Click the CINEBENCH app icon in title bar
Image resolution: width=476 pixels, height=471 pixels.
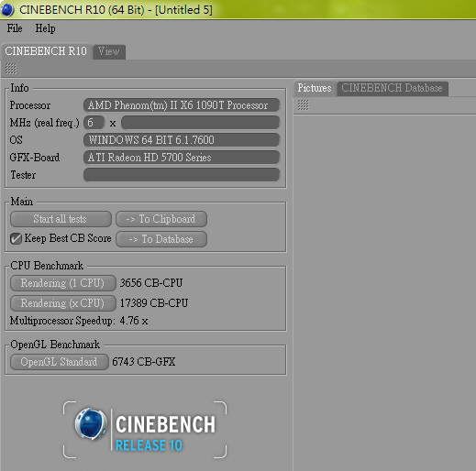7,9
